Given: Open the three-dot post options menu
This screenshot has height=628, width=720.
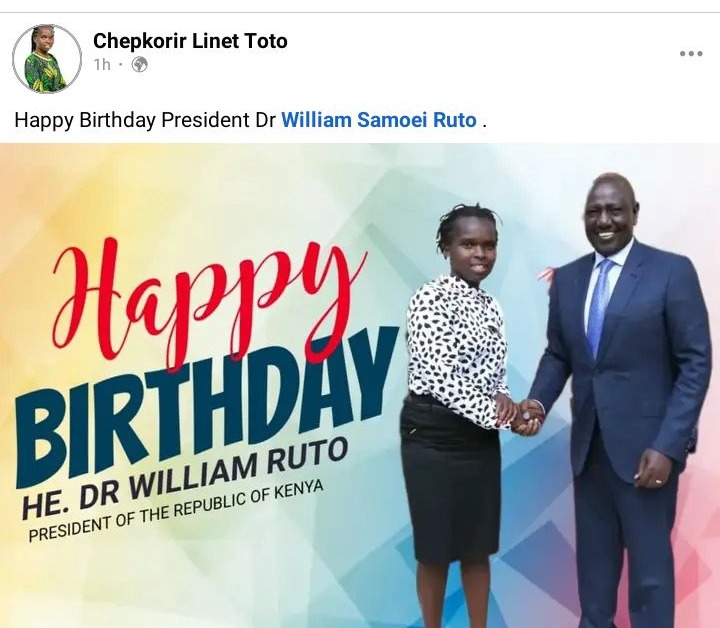Looking at the screenshot, I should point(691,54).
